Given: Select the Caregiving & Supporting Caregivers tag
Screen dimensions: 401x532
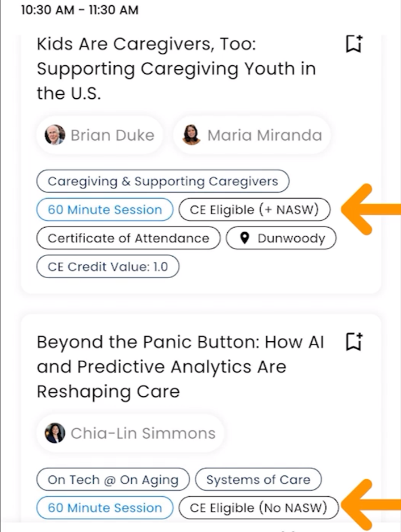Looking at the screenshot, I should click(163, 182).
